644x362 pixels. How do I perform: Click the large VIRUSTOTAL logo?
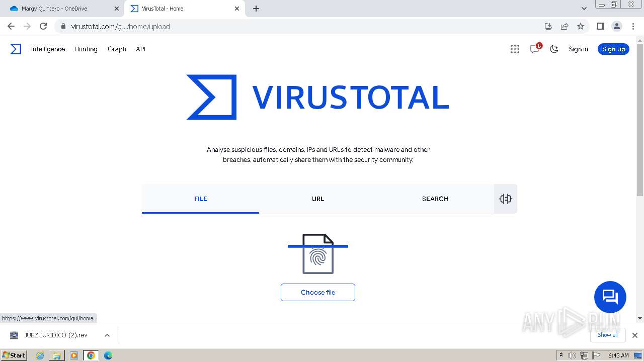point(317,98)
